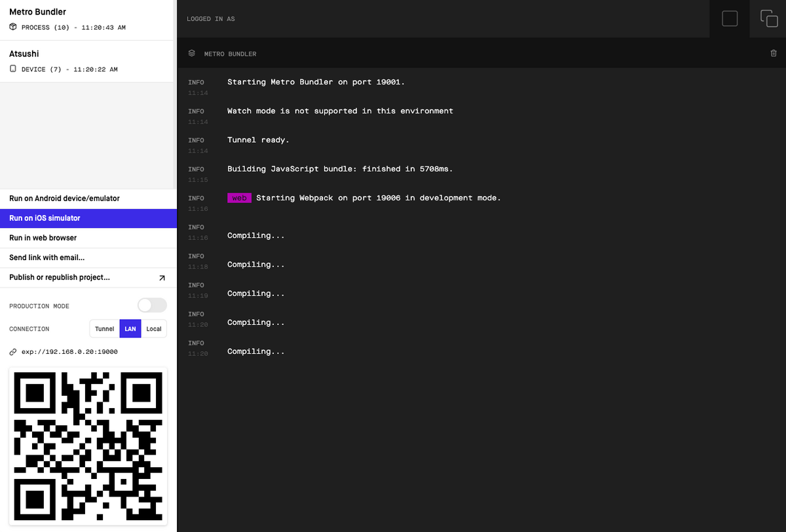Select LAN connection type
Image resolution: width=786 pixels, height=532 pixels.
pos(130,329)
